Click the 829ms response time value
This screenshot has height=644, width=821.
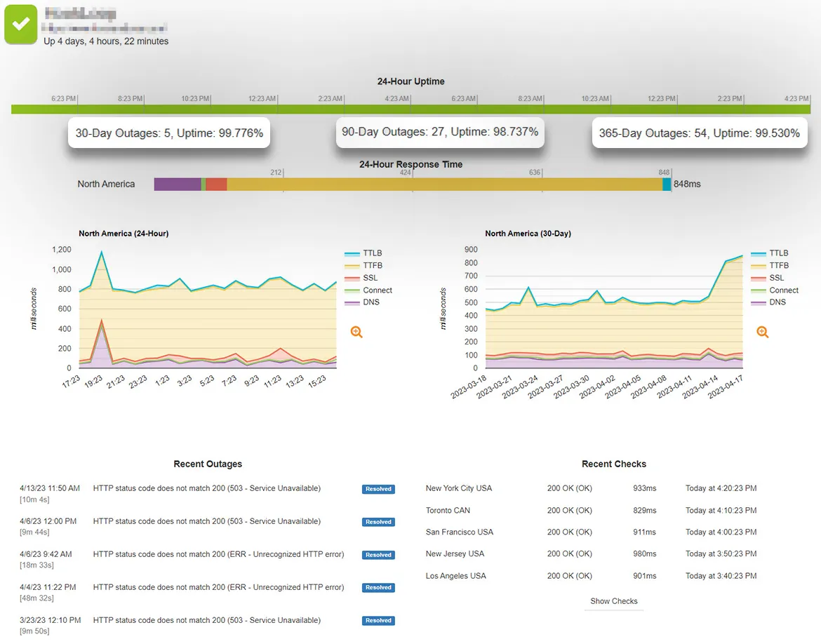click(x=645, y=511)
